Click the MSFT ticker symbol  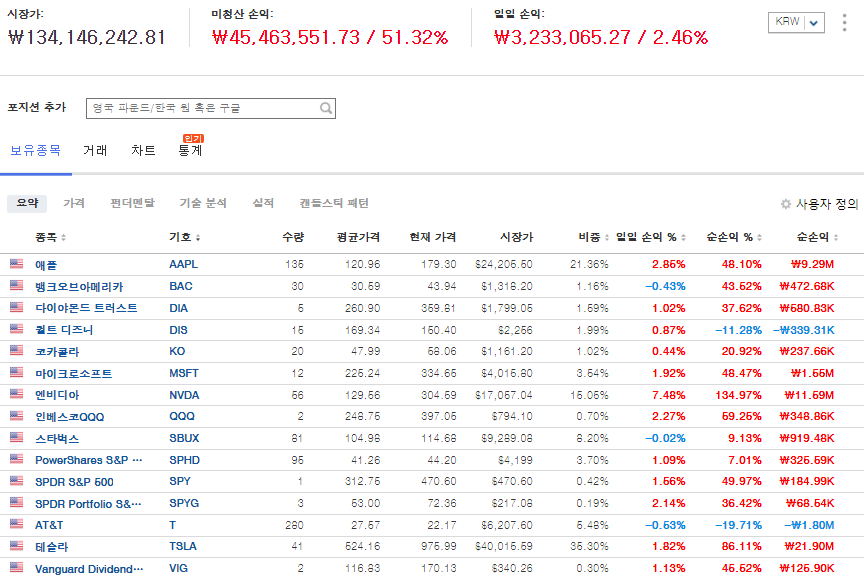coord(184,373)
